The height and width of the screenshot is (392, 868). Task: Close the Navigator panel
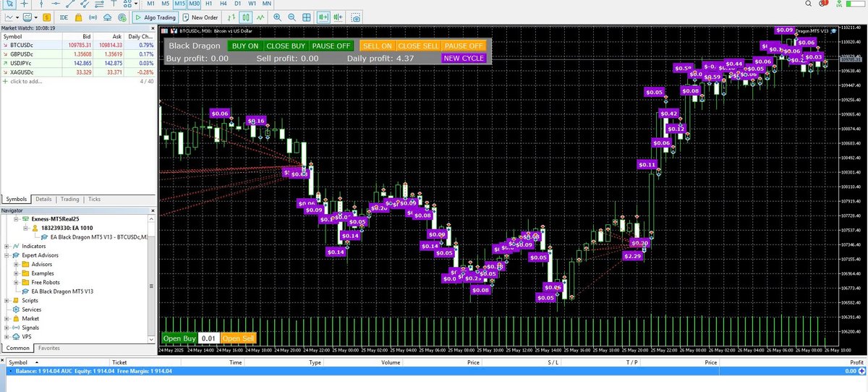tap(152, 210)
